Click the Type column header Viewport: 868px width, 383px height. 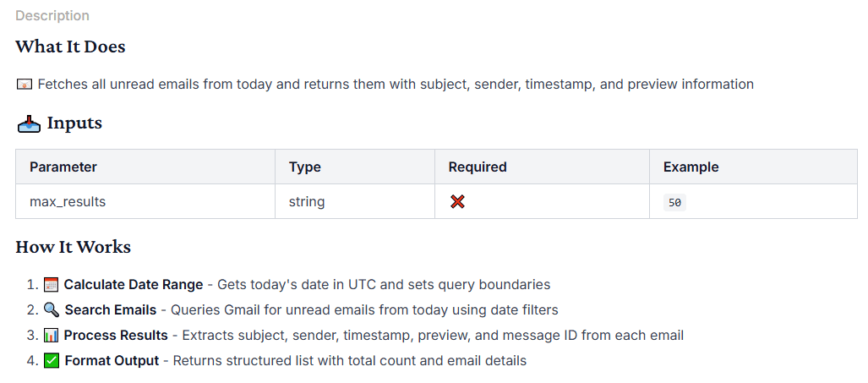[305, 167]
